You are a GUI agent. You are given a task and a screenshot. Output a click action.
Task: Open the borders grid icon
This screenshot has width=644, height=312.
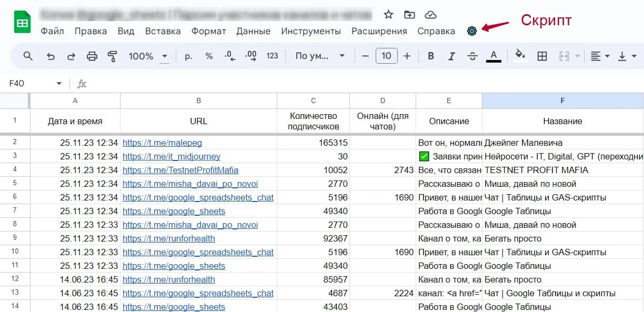point(542,56)
